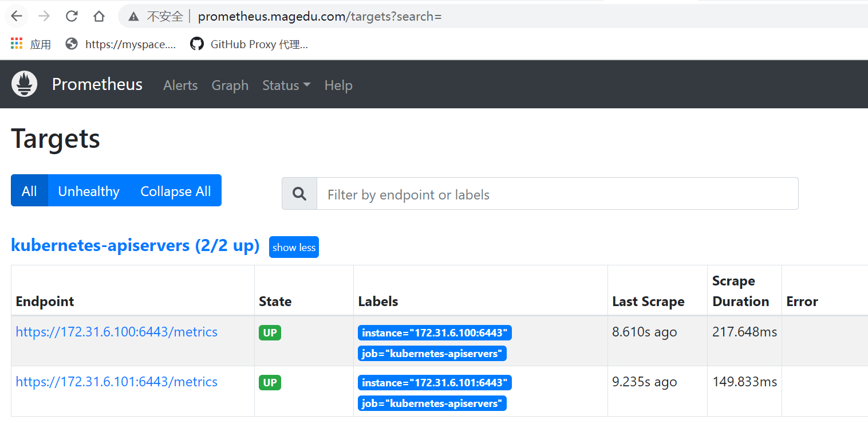Click the browser back arrow

coord(16,16)
